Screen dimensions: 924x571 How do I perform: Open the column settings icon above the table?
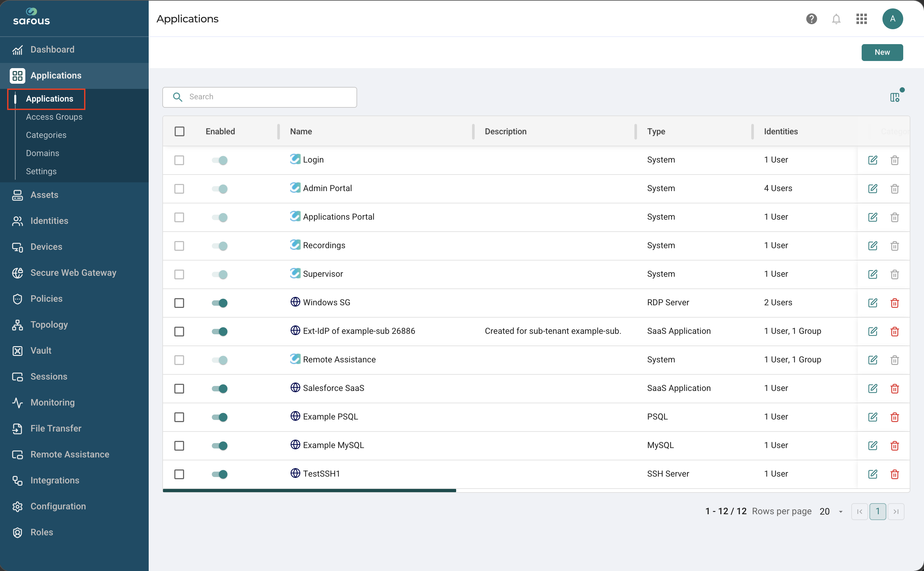(x=894, y=97)
